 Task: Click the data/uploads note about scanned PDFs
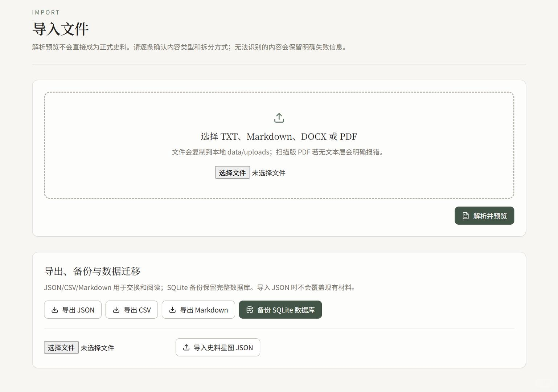[279, 152]
